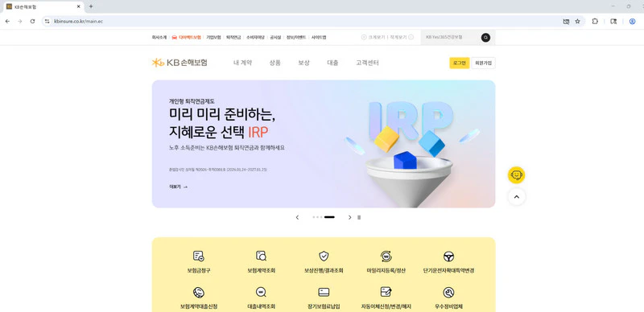Click the black search magnifier button
Image resolution: width=644 pixels, height=312 pixels.
click(x=485, y=37)
